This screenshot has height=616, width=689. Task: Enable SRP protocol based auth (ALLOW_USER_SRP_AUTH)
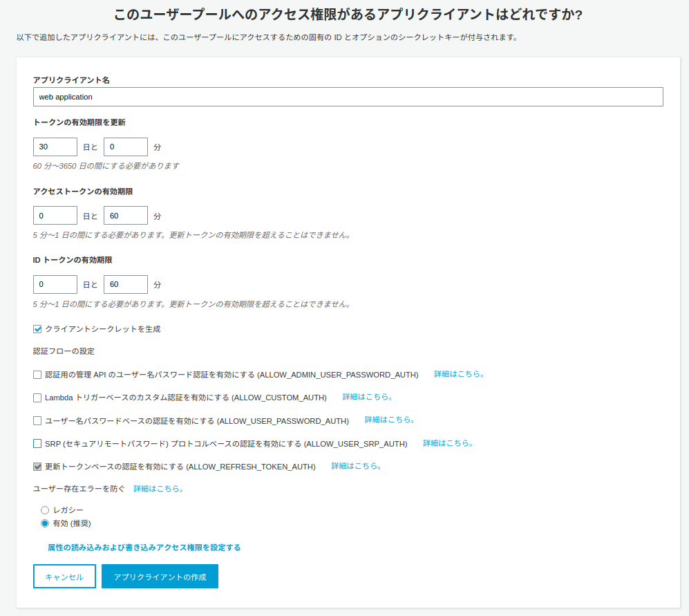(x=37, y=443)
